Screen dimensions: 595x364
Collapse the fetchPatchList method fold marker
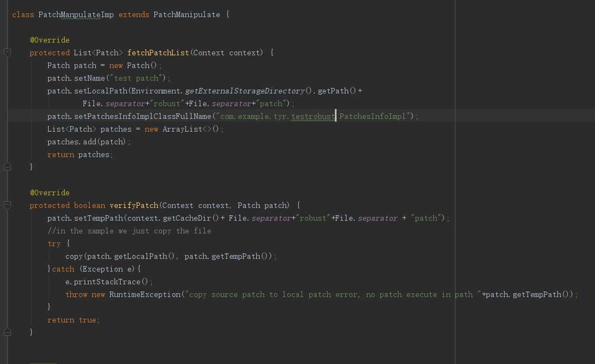[x=7, y=53]
